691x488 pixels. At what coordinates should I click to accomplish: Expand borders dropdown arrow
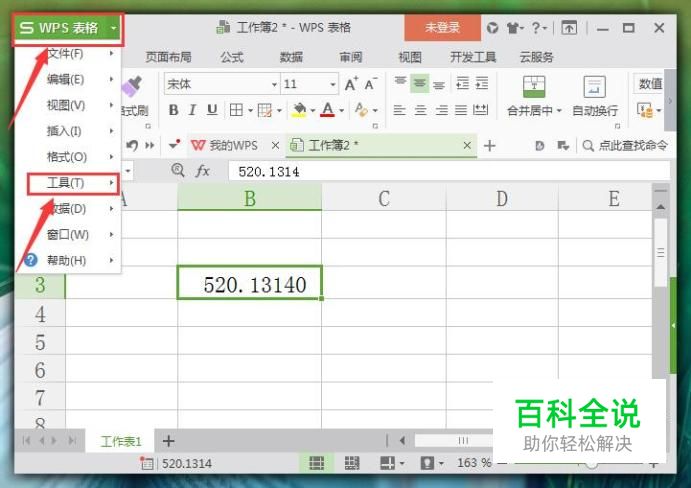point(250,110)
